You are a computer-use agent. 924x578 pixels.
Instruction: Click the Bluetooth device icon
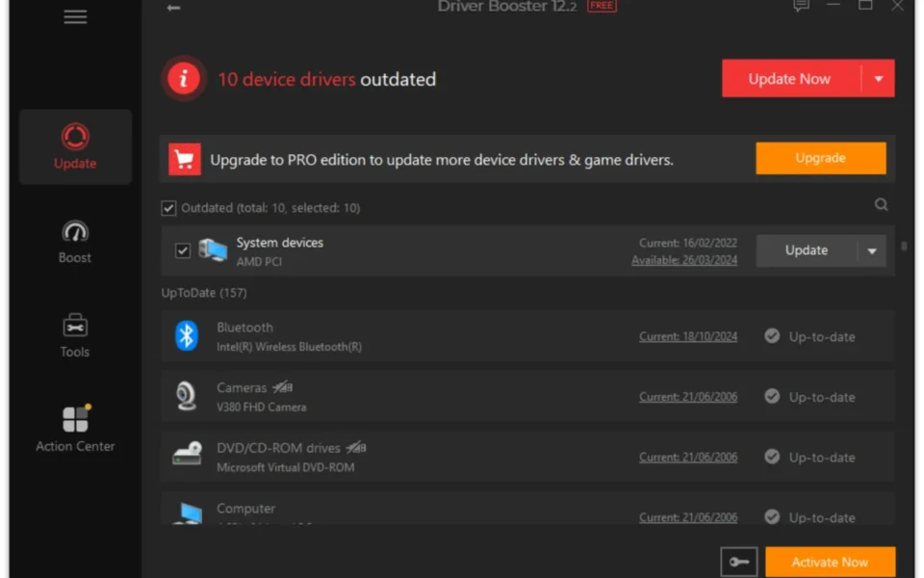click(186, 336)
